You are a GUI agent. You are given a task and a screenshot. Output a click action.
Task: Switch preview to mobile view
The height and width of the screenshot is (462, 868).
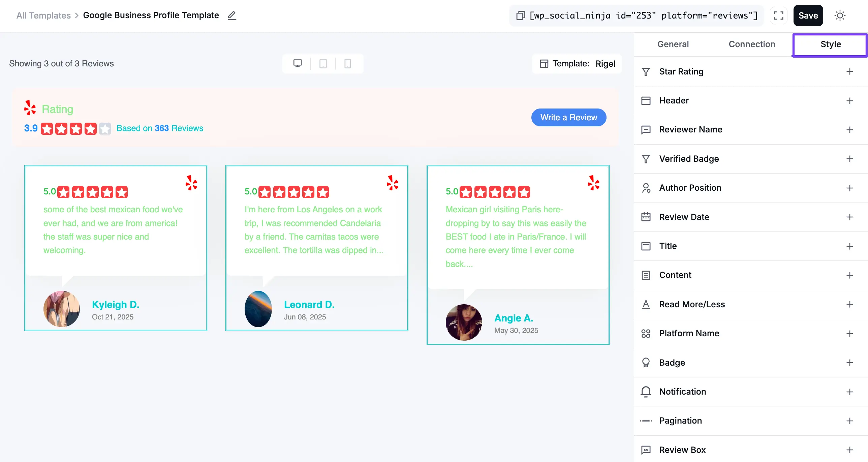click(348, 63)
